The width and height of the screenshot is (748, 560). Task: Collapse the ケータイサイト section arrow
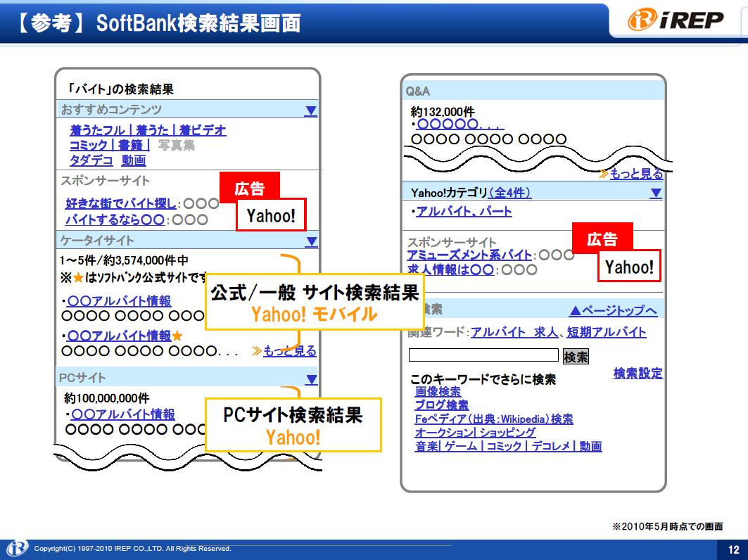[x=311, y=241]
